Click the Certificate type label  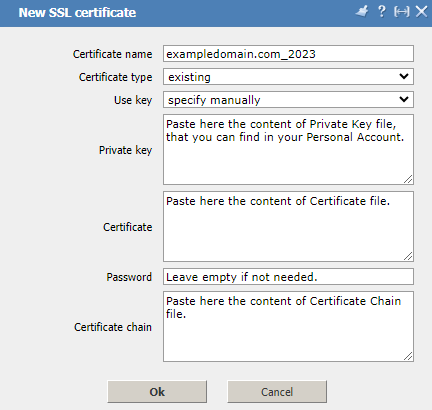coord(116,77)
